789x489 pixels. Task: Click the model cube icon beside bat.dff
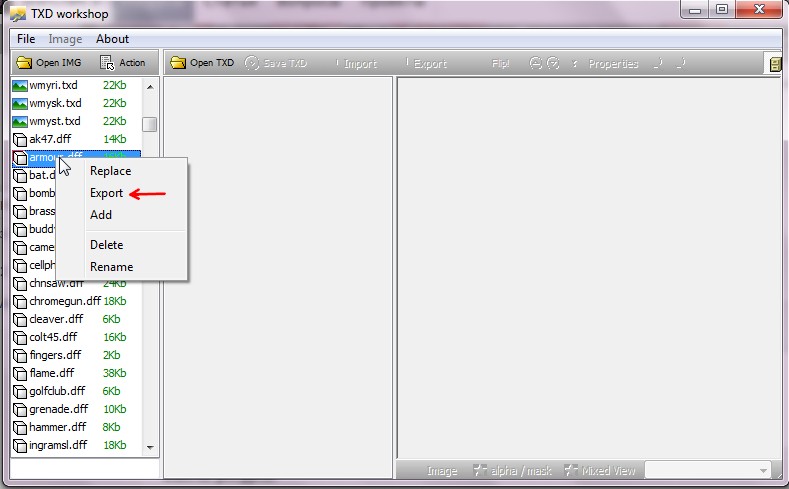click(x=20, y=176)
